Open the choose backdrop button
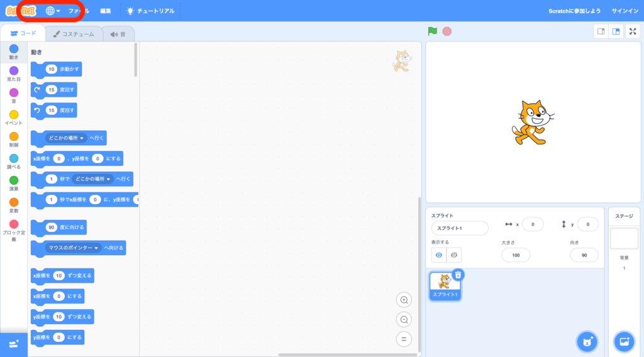Viewport: 644px width, 357px height. coord(624,341)
